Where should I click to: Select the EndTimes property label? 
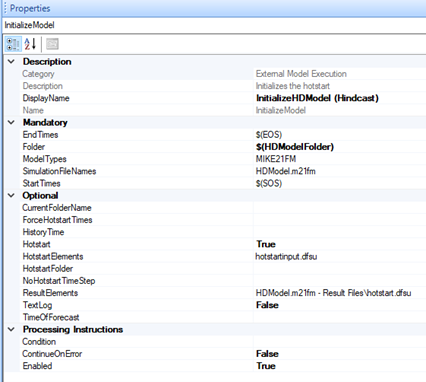point(40,135)
